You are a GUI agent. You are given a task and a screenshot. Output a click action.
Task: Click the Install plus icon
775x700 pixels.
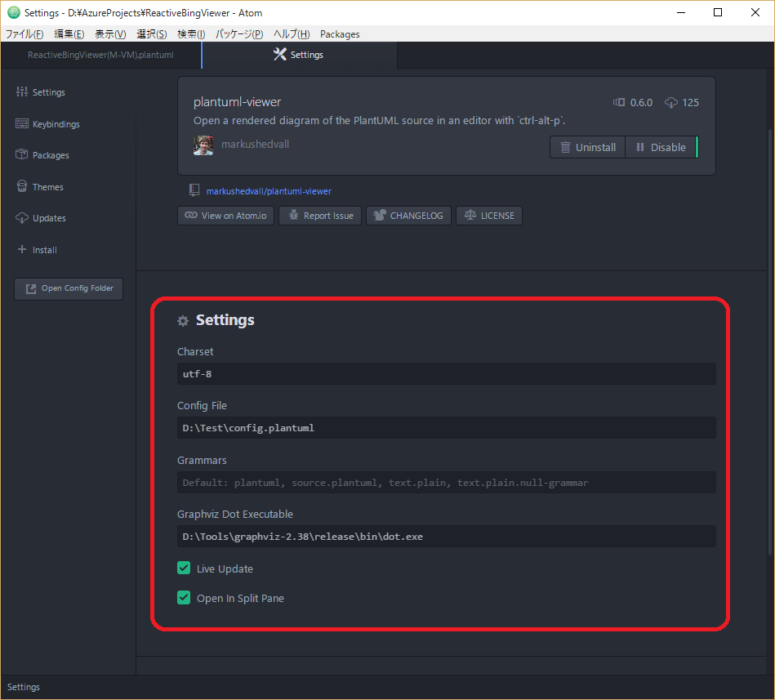click(22, 249)
